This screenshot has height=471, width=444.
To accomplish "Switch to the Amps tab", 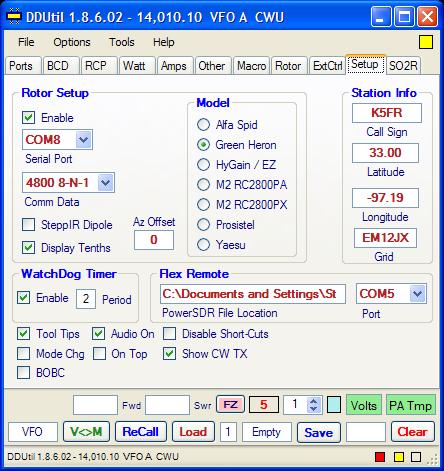I will pos(175,66).
